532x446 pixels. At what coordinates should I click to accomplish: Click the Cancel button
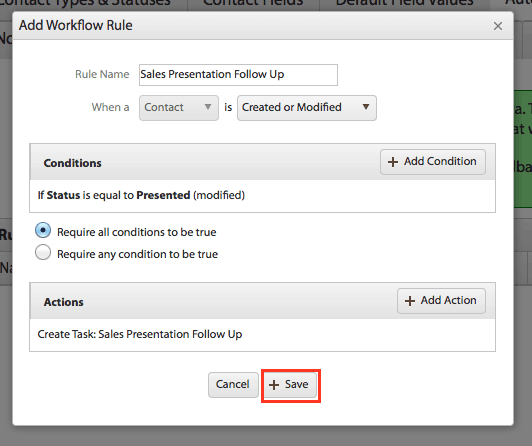[x=233, y=385]
